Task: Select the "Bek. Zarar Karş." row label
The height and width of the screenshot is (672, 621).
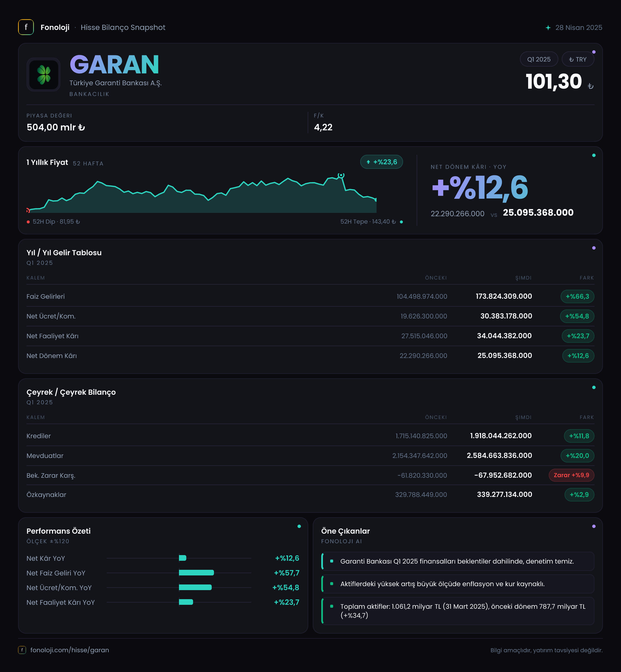Action: point(51,475)
